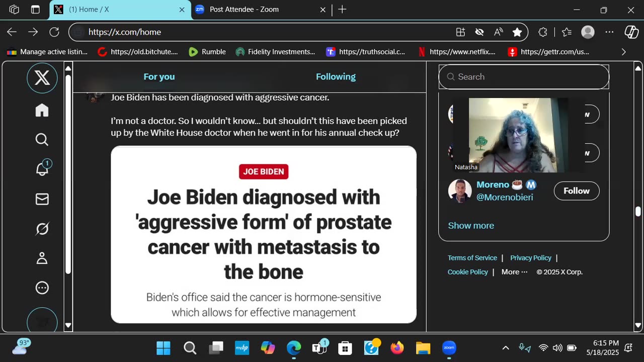Screen dimensions: 644x362
Task: Click the sidebar scroll down arrow
Action: click(x=68, y=325)
